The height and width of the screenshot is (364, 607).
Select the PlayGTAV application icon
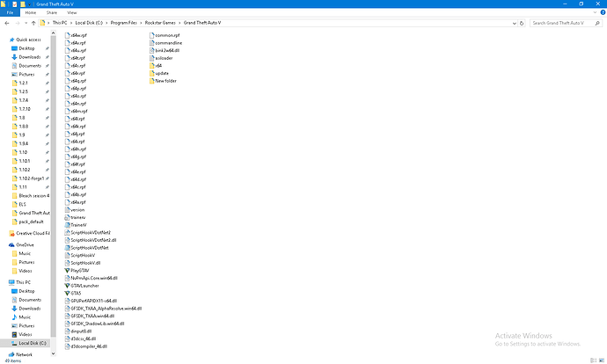tap(67, 271)
